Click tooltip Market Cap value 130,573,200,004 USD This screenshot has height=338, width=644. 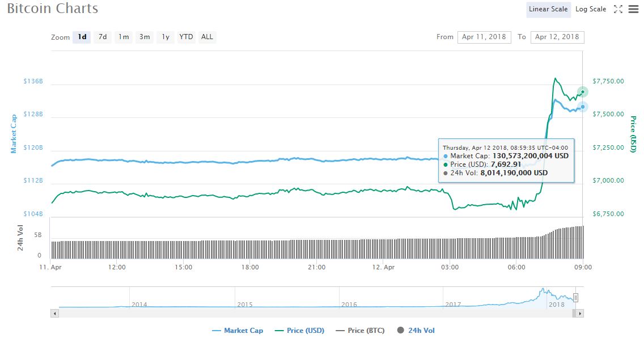(530, 156)
